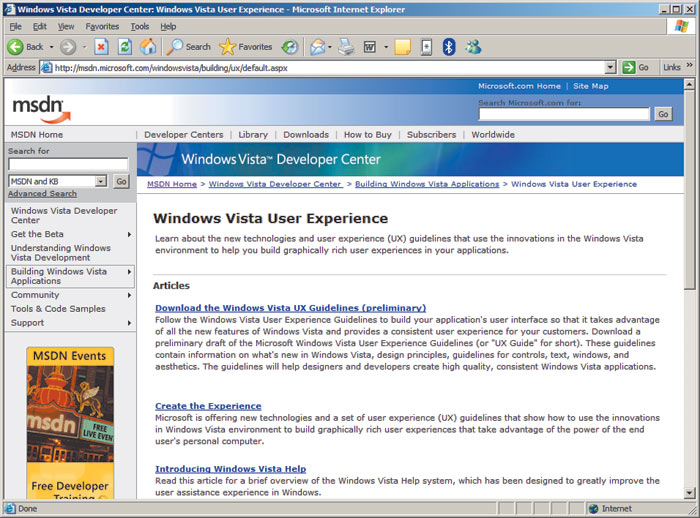
Task: Expand the Get the Beta submenu arrow
Action: pyautogui.click(x=129, y=234)
